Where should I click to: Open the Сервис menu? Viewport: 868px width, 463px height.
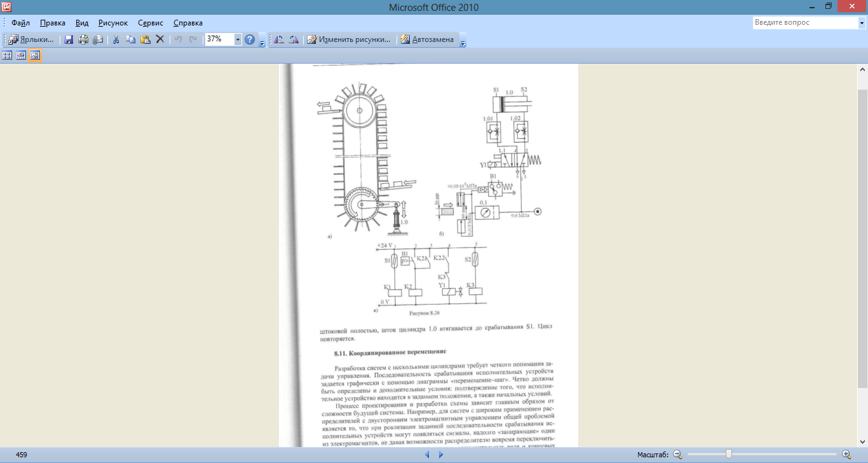(151, 22)
